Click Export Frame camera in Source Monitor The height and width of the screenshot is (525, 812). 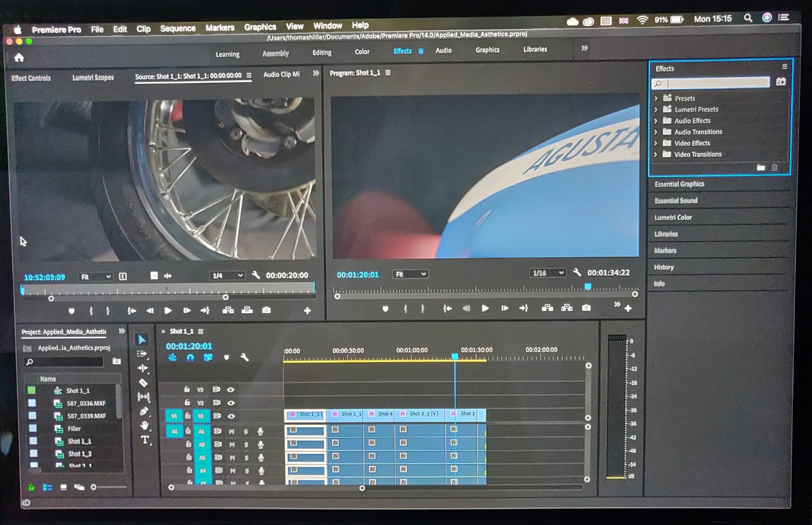[266, 310]
